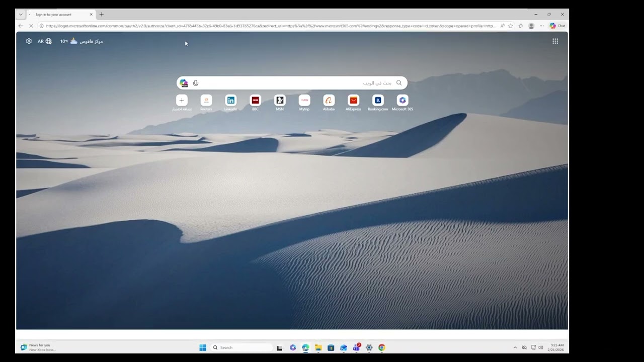Start voice search with microphone icon
The image size is (644, 362).
196,83
